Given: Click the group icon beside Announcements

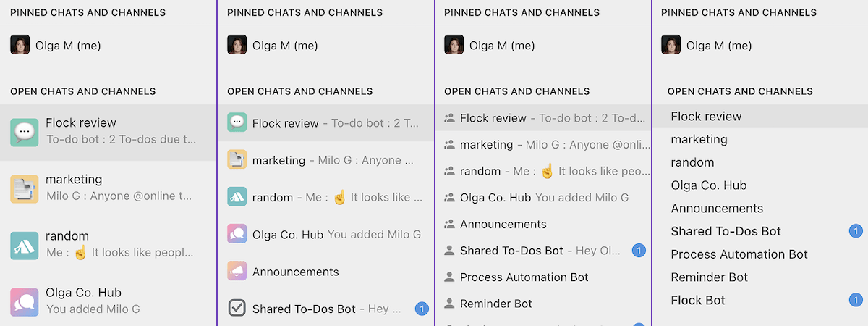Looking at the screenshot, I should click(x=449, y=224).
